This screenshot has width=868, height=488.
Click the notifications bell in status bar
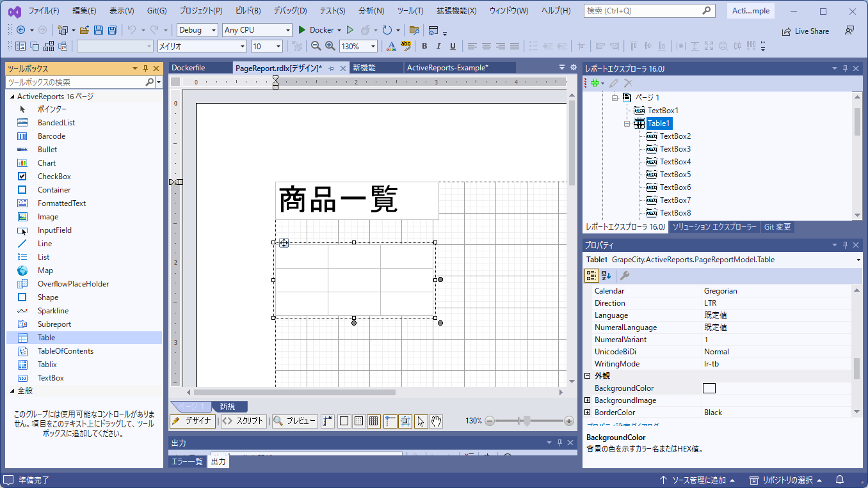(840, 480)
